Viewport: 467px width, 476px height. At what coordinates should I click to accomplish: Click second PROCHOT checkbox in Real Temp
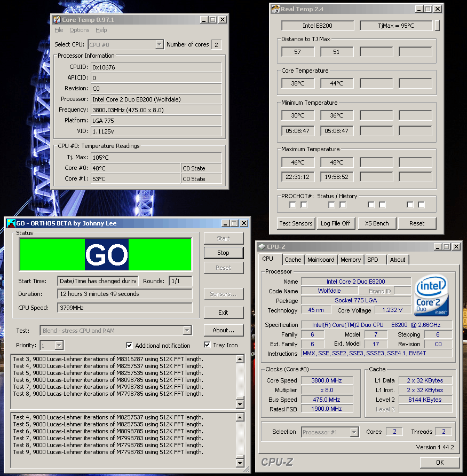coord(304,205)
